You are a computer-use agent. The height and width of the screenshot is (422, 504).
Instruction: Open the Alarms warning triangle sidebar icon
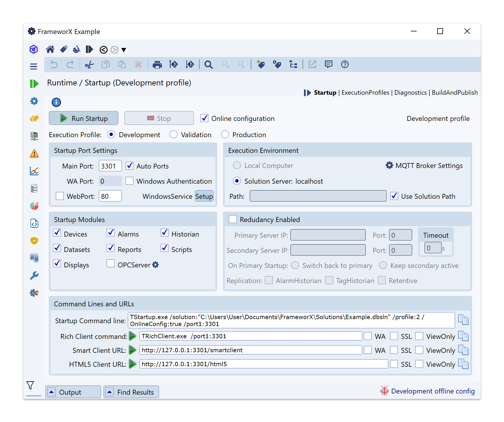pyautogui.click(x=34, y=153)
